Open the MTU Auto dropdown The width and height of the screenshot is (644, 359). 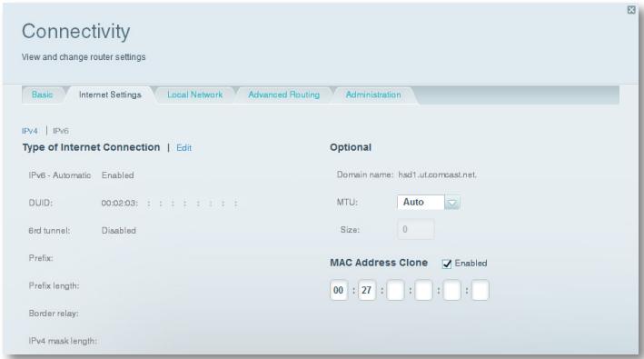click(x=428, y=202)
